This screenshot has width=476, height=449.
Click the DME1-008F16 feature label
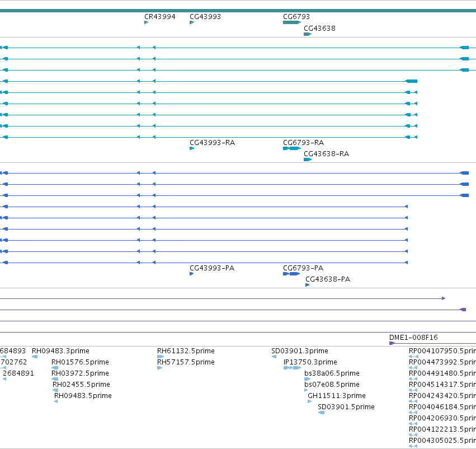(413, 337)
